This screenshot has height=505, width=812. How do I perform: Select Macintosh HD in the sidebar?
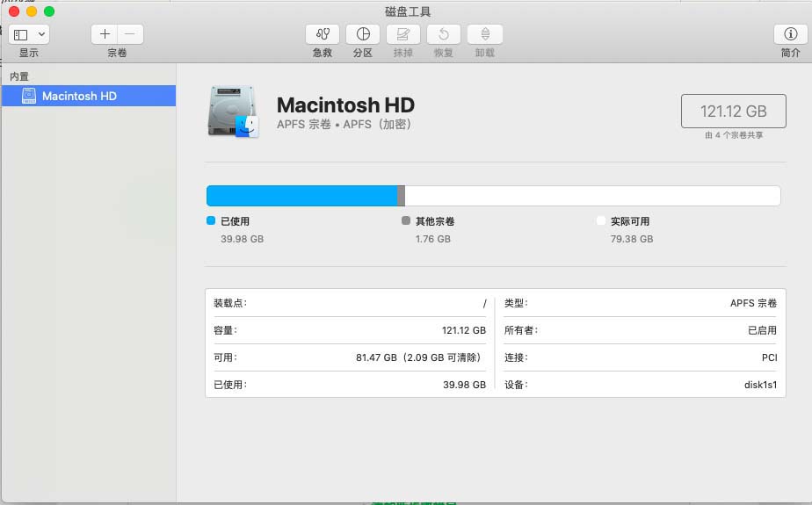89,96
